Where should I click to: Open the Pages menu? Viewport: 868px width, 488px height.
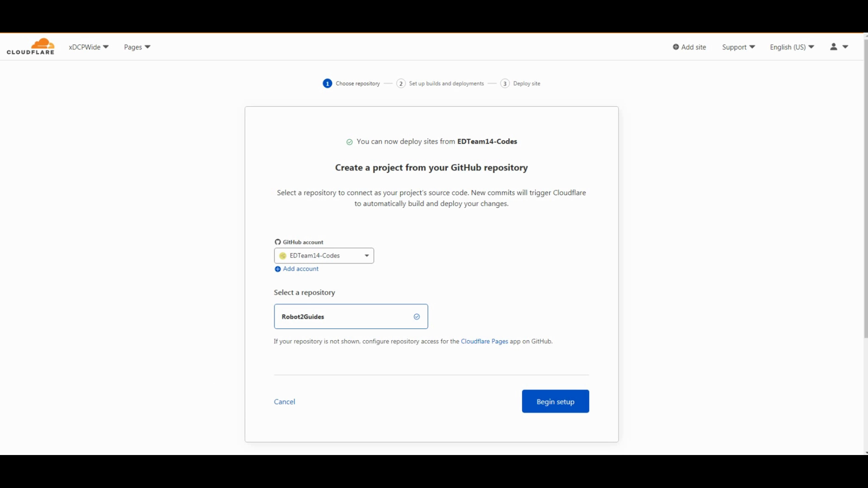pos(137,47)
